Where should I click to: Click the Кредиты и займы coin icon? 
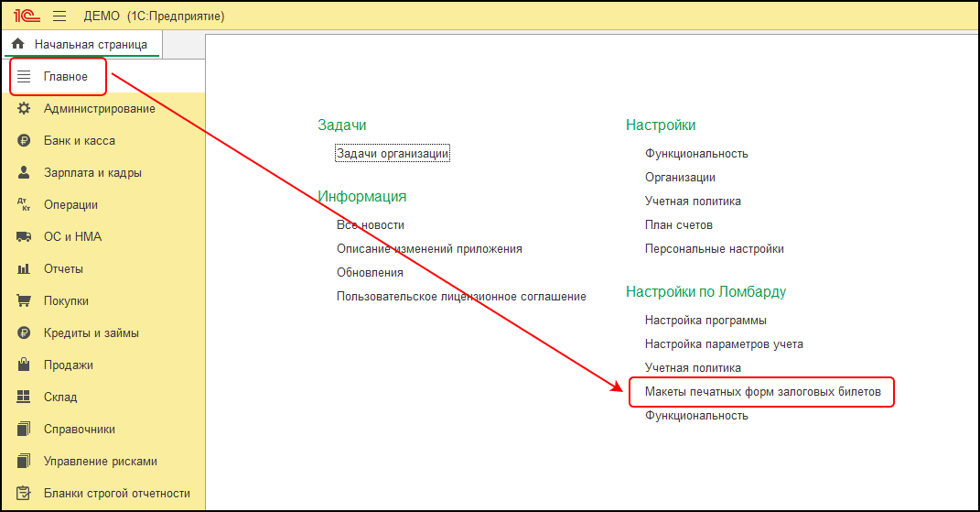[x=24, y=333]
